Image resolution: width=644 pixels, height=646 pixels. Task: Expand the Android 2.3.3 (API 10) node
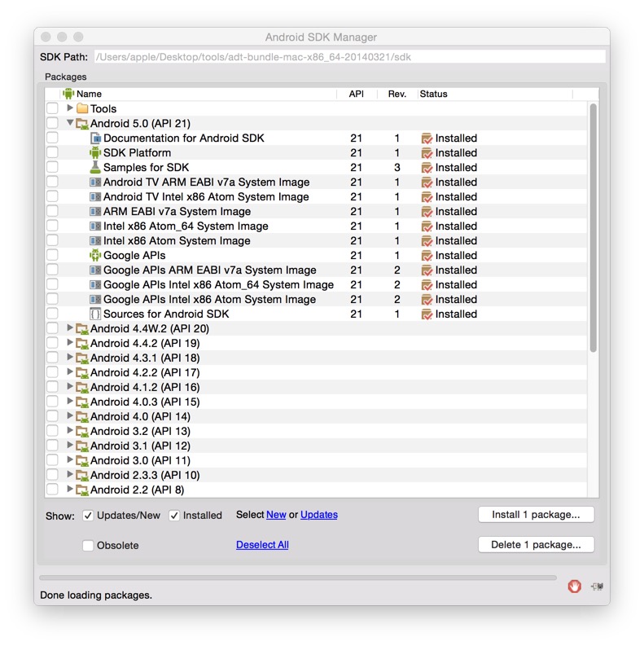coord(70,474)
